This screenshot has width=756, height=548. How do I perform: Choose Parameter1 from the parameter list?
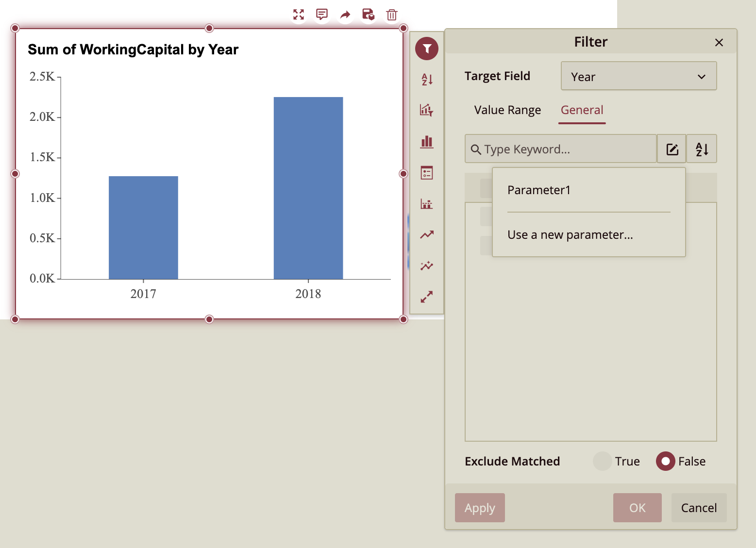click(539, 190)
